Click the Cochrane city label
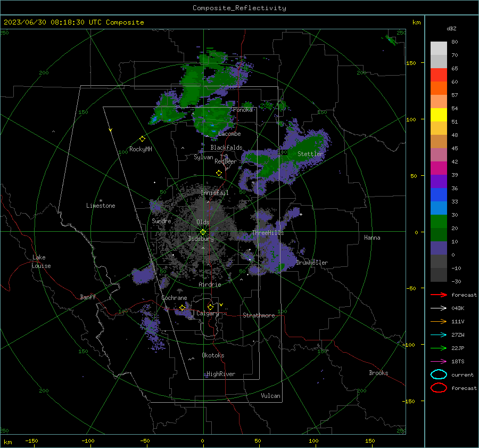This screenshot has height=448, width=479. point(174,298)
